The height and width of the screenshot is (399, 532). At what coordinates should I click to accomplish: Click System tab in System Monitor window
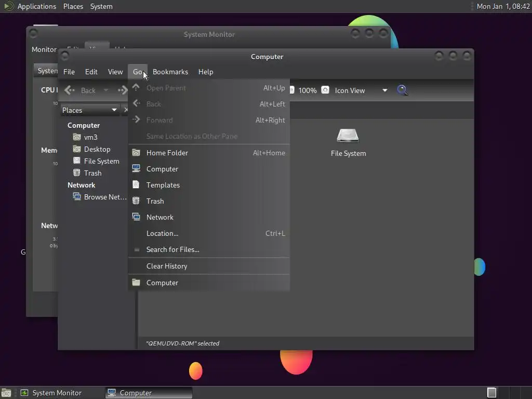[47, 71]
